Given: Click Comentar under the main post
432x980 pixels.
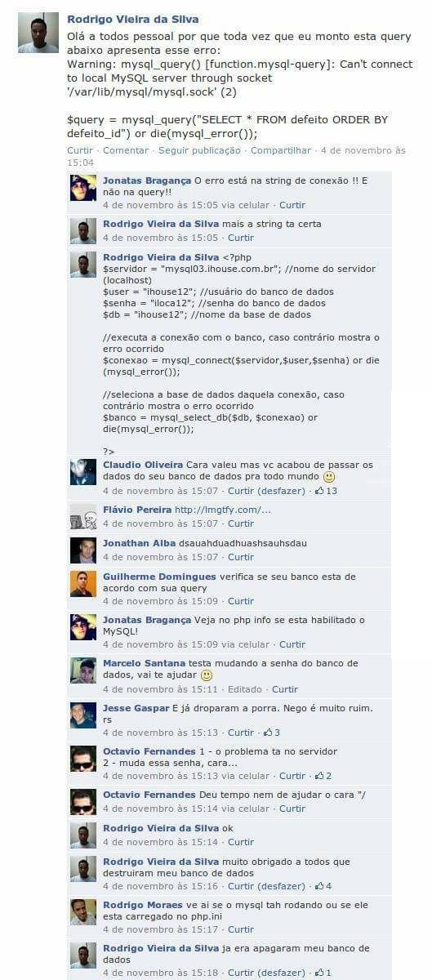Looking at the screenshot, I should tap(126, 150).
